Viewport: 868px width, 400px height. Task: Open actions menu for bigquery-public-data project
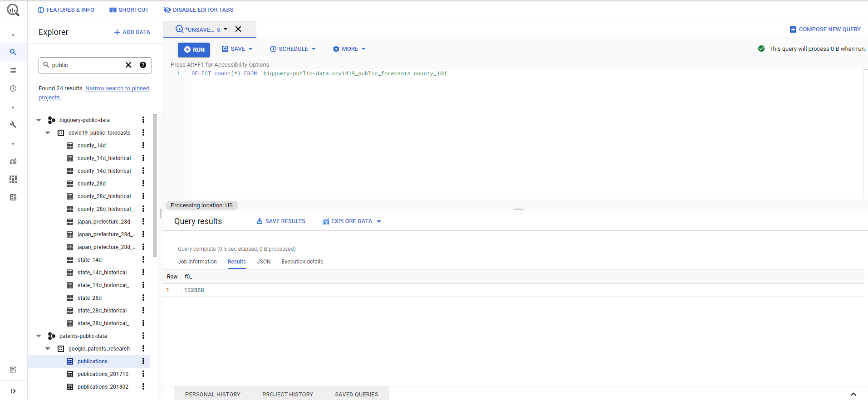(x=143, y=120)
